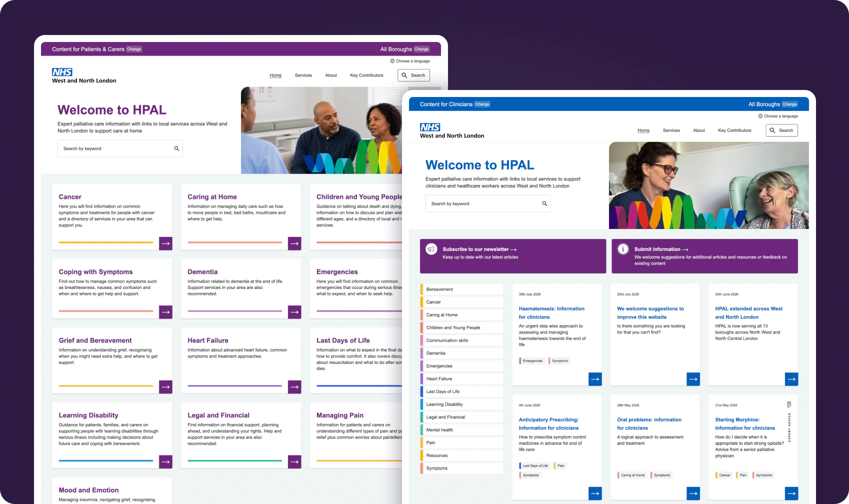
Task: Focus the keyword search field in the Patients & Carers window
Action: pyautogui.click(x=120, y=148)
